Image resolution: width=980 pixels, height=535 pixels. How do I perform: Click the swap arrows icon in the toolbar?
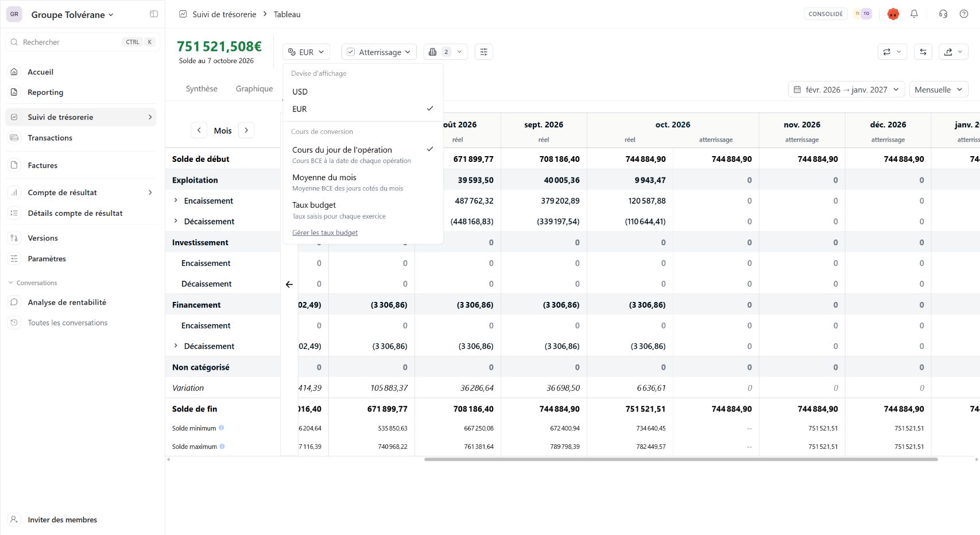coord(923,52)
